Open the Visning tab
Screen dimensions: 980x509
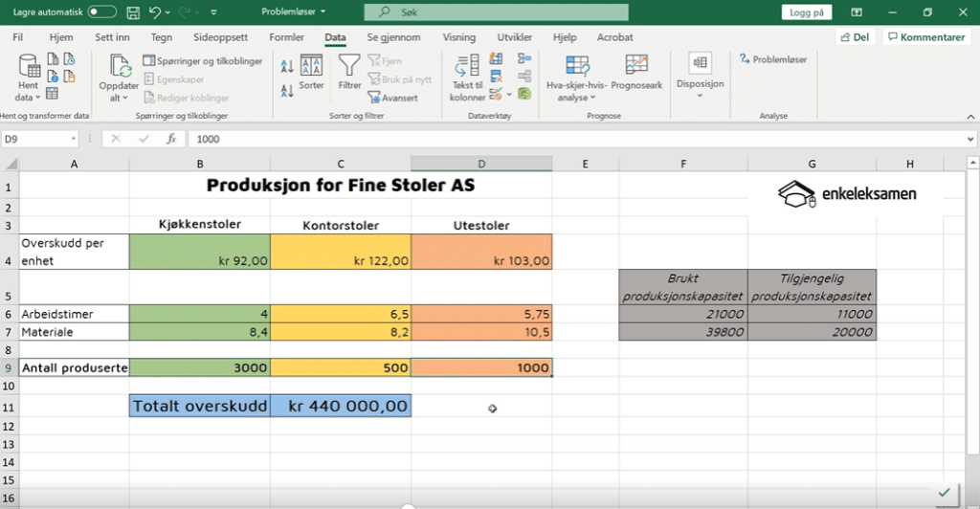click(x=459, y=37)
